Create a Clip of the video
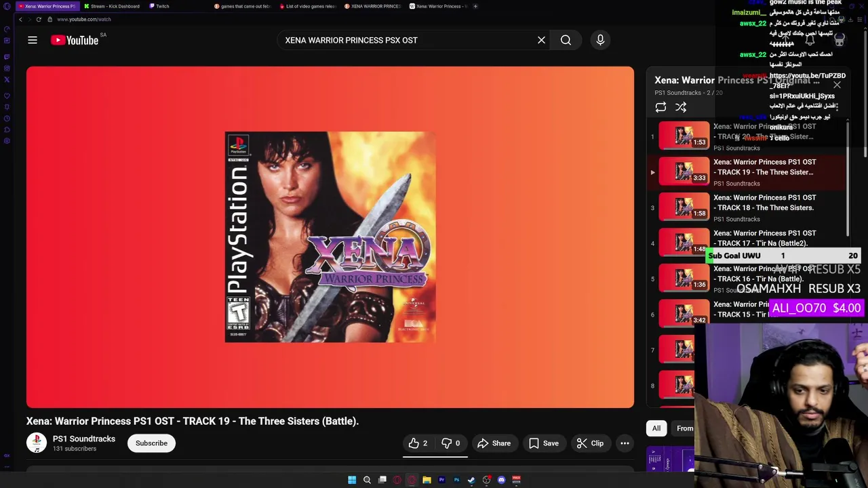The height and width of the screenshot is (488, 868). pos(590,443)
